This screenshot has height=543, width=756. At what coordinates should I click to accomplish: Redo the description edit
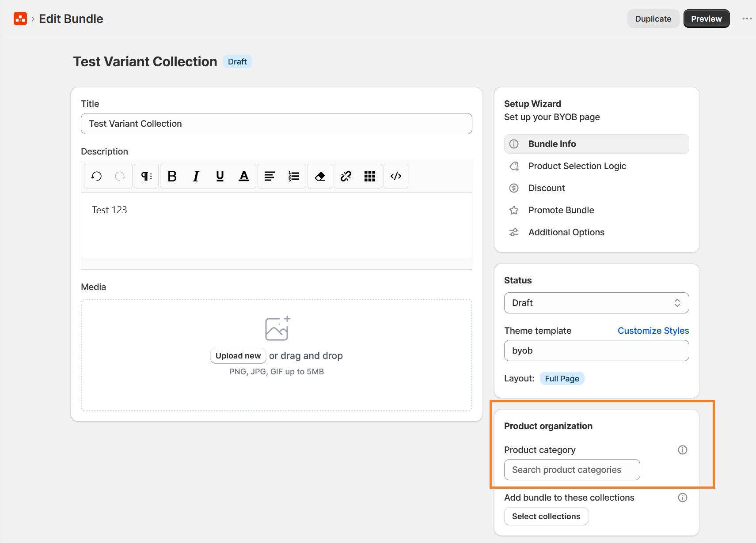pyautogui.click(x=120, y=176)
